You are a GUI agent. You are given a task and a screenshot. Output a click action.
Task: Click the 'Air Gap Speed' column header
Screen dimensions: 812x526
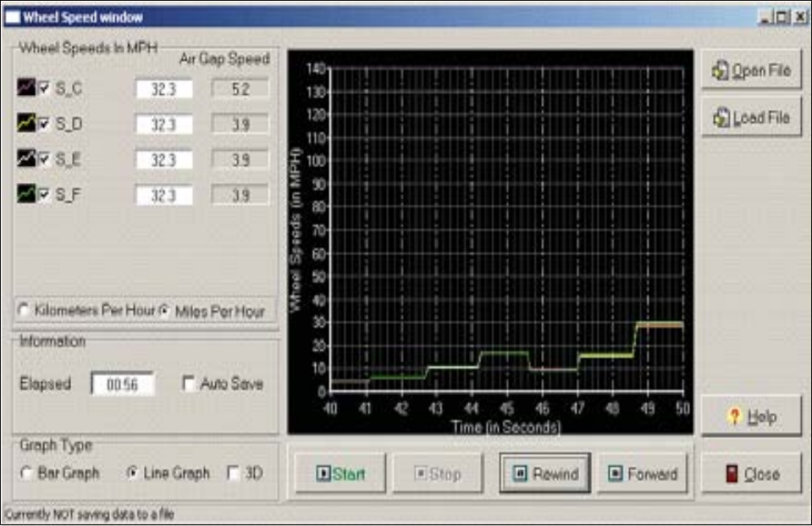(x=224, y=59)
